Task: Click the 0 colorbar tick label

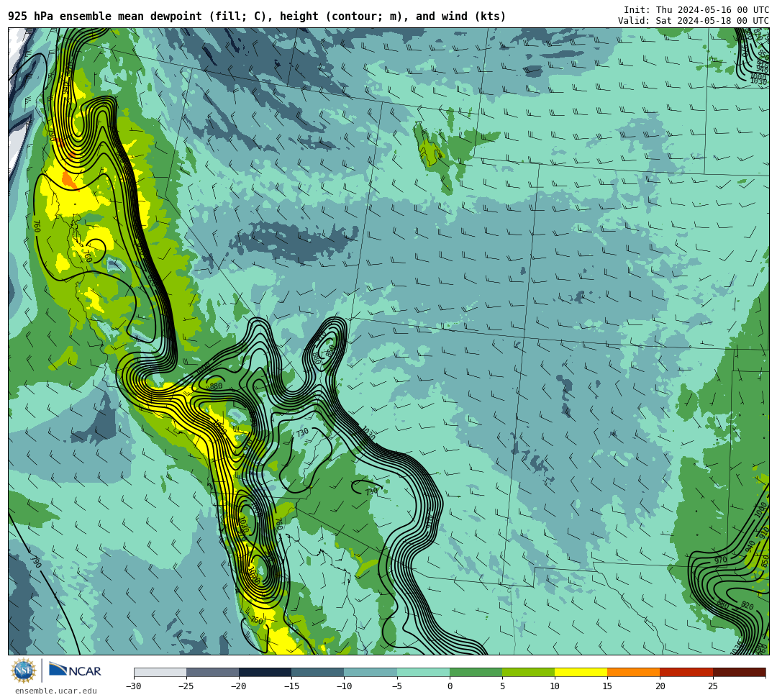Action: coord(450,686)
